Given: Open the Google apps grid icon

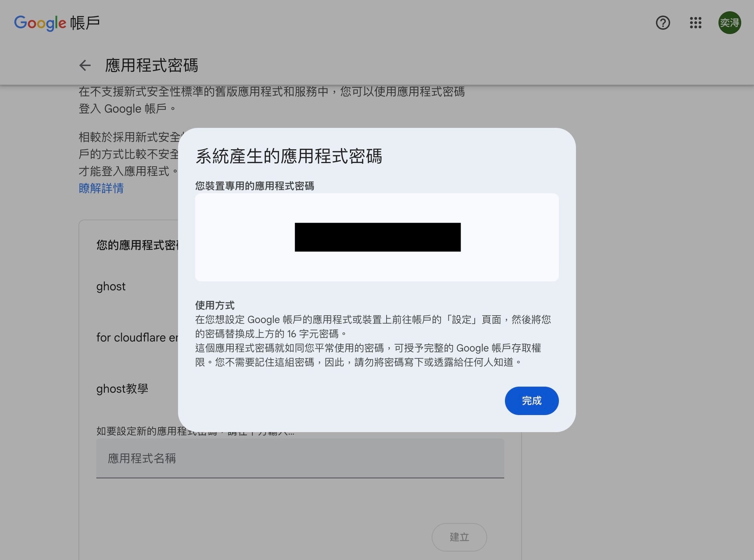Looking at the screenshot, I should [696, 23].
